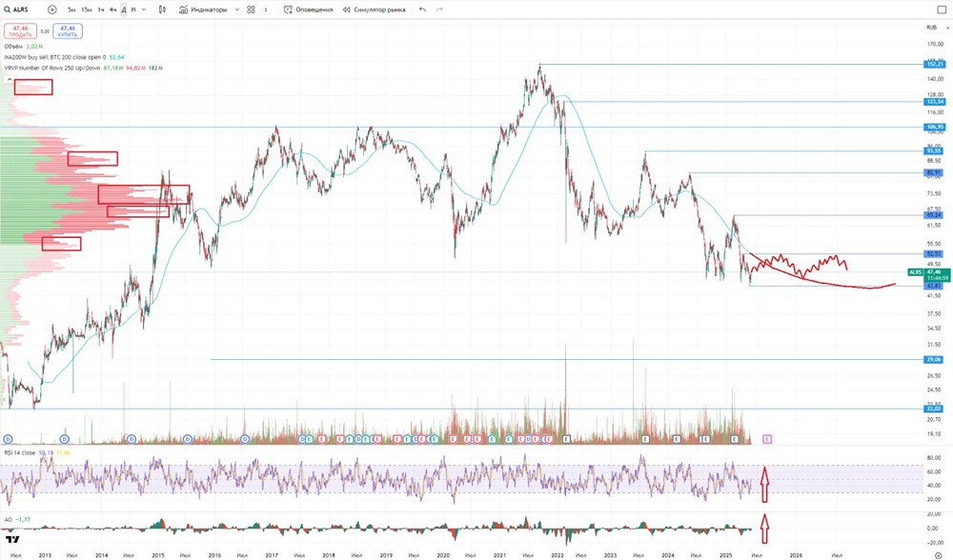Undo the last chart action
This screenshot has width=953, height=560.
tap(422, 10)
